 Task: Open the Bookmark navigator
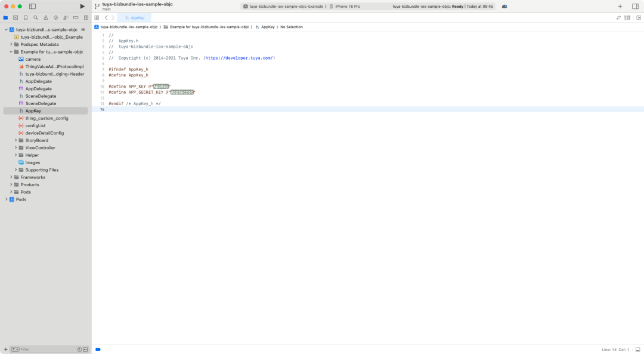(26, 18)
